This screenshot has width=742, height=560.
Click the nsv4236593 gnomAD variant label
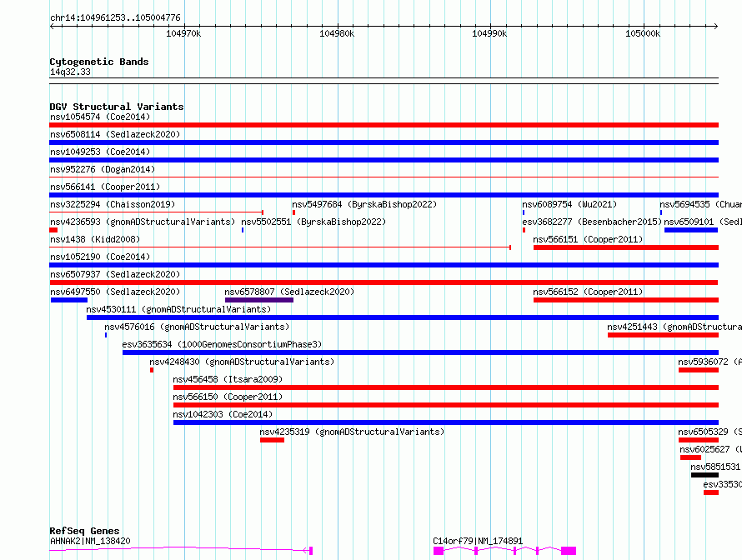pos(143,222)
